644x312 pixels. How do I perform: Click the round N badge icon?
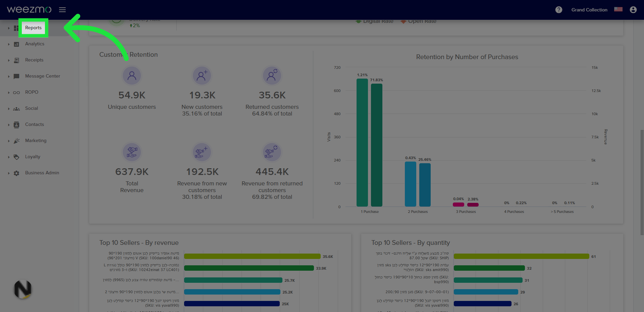(23, 289)
